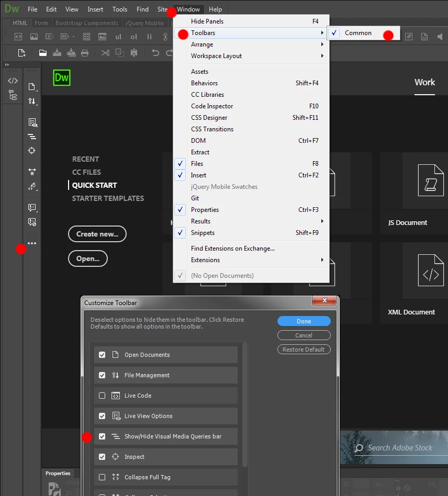This screenshot has height=496, width=448.
Task: Insert ordered list with ol icon
Action: click(x=134, y=37)
